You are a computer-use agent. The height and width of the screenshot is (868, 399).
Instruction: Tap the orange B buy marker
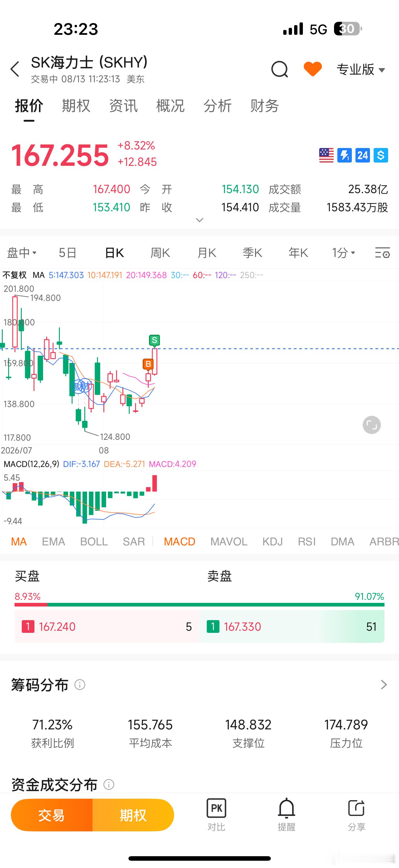point(148,364)
